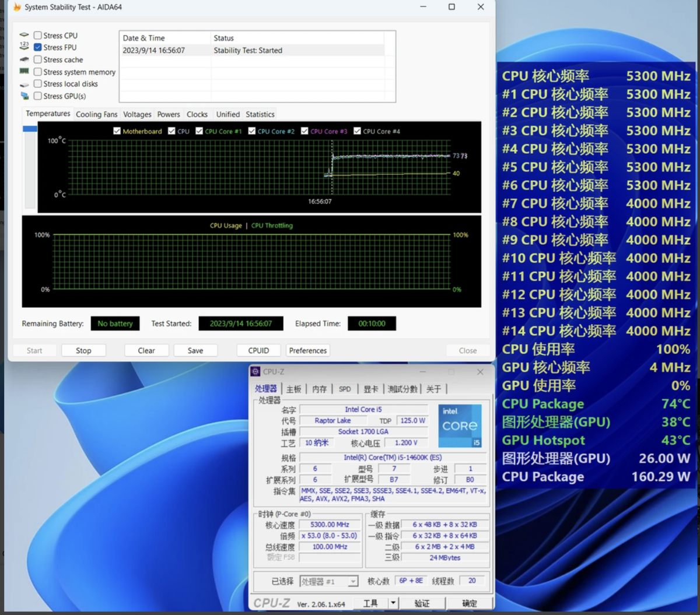This screenshot has width=700, height=615.
Task: Toggle the plain CPU graph checkbox
Action: pyautogui.click(x=171, y=131)
